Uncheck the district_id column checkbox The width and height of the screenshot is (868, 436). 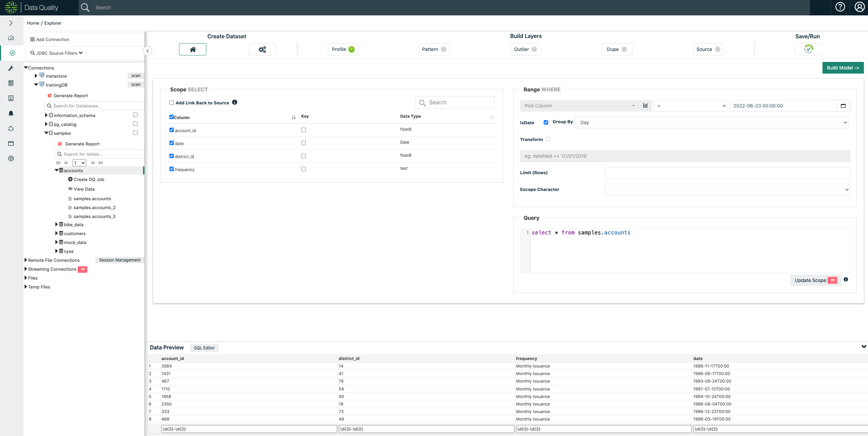(x=171, y=156)
